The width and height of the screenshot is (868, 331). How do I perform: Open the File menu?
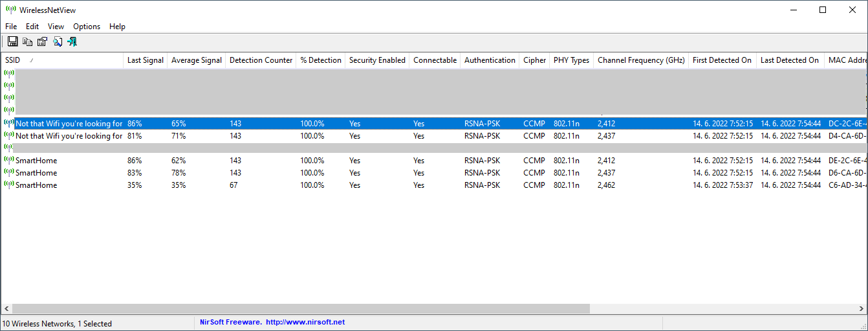coord(11,27)
